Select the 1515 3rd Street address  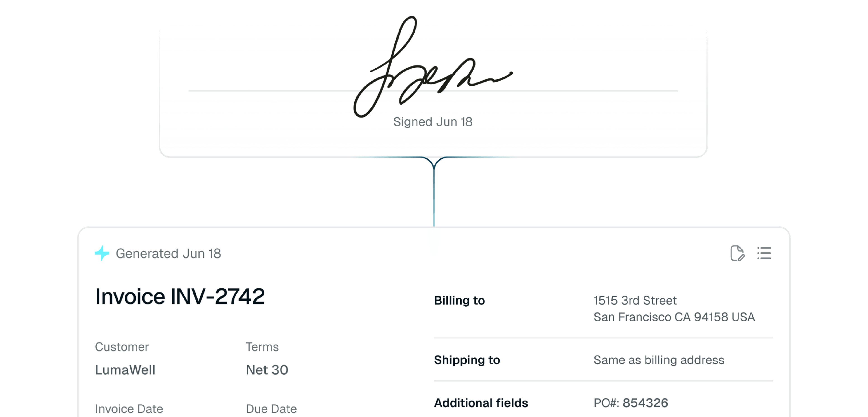(635, 301)
